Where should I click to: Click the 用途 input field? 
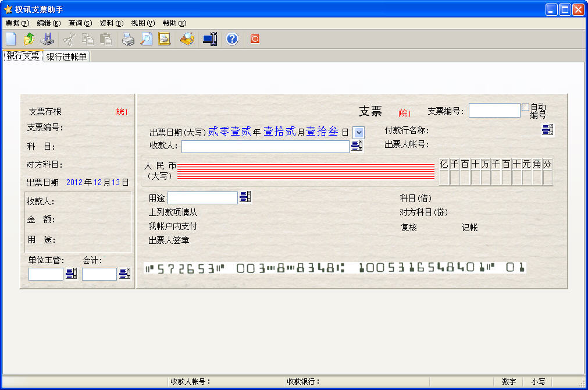pyautogui.click(x=202, y=198)
